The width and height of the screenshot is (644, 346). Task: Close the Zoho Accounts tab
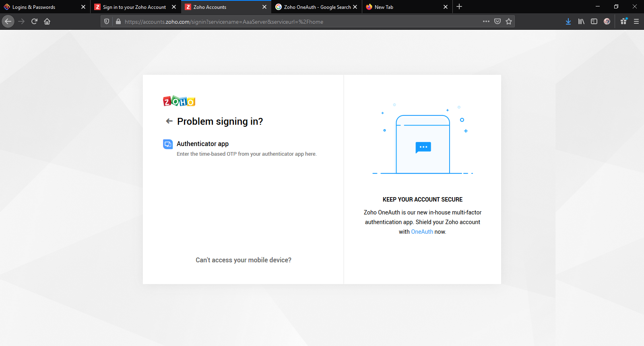coord(264,7)
